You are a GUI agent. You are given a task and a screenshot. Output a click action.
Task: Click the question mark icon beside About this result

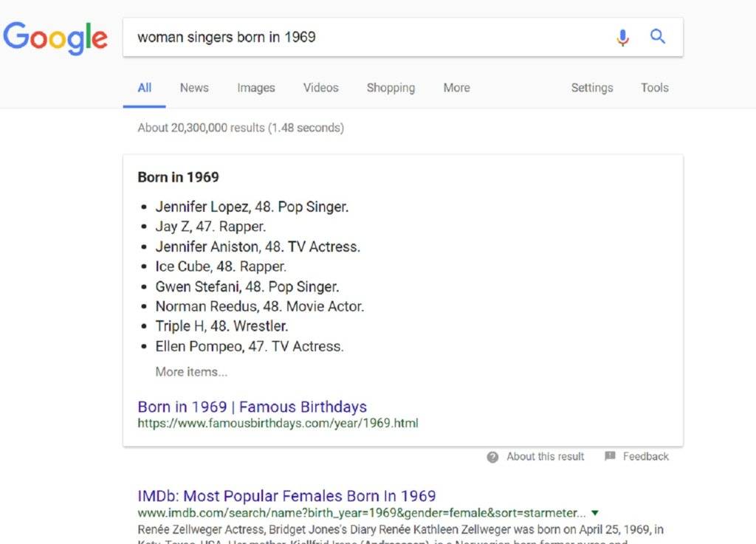pyautogui.click(x=492, y=457)
